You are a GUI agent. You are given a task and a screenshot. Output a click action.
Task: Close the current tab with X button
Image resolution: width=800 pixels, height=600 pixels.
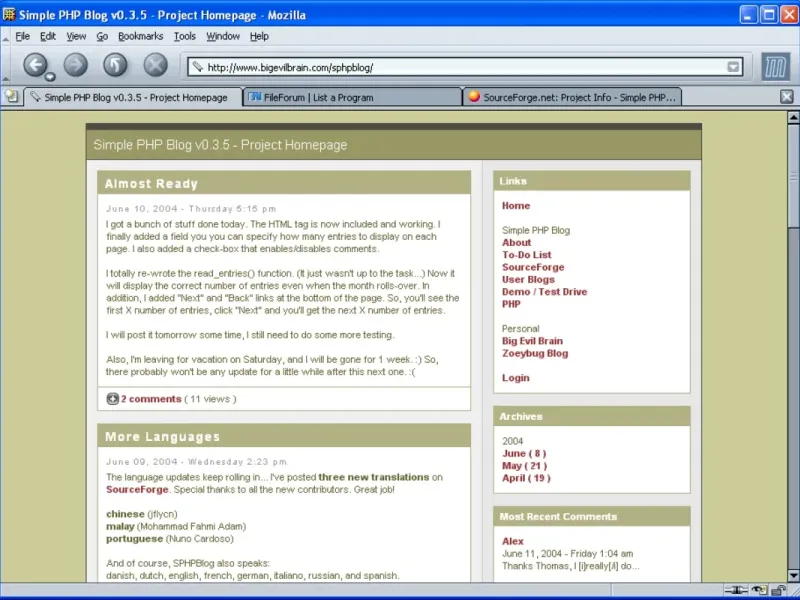(787, 96)
